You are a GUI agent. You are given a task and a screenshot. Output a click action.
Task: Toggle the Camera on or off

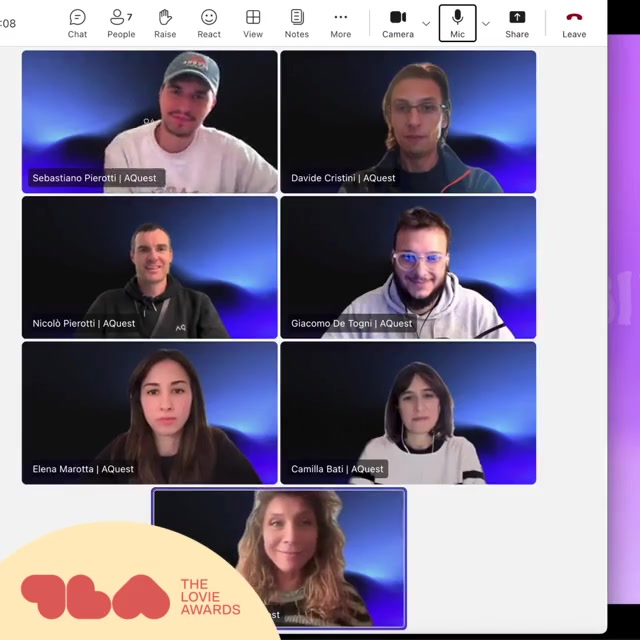tap(398, 24)
